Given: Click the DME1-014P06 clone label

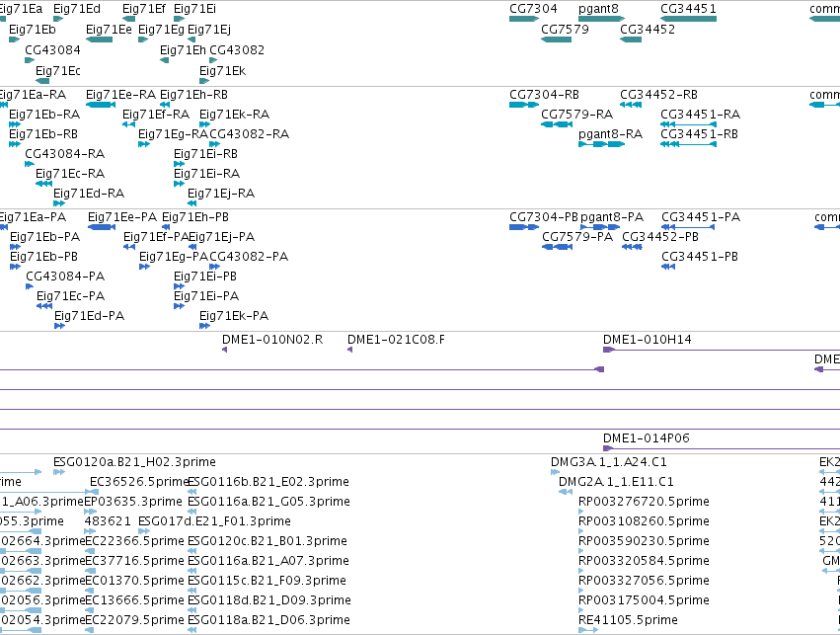Looking at the screenshot, I should pyautogui.click(x=647, y=438).
